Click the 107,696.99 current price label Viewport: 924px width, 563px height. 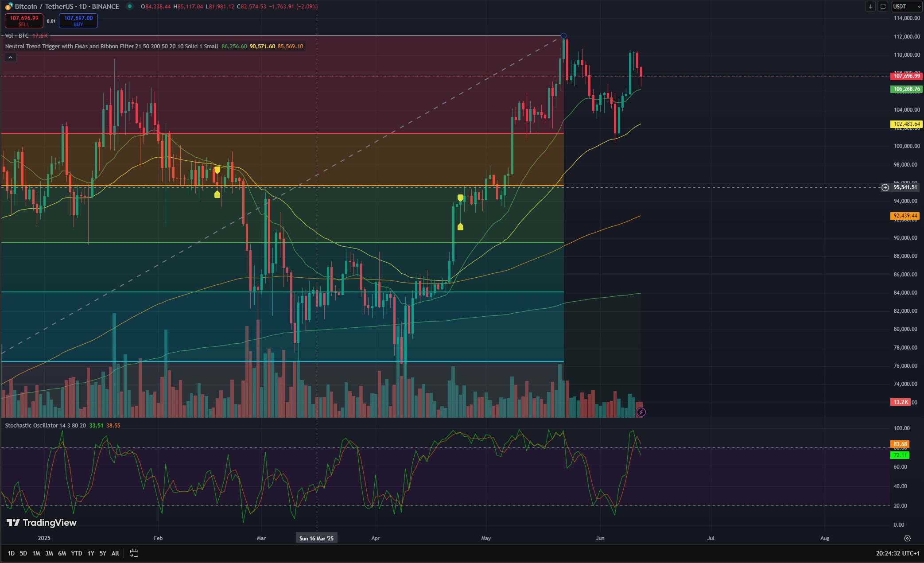coord(906,76)
